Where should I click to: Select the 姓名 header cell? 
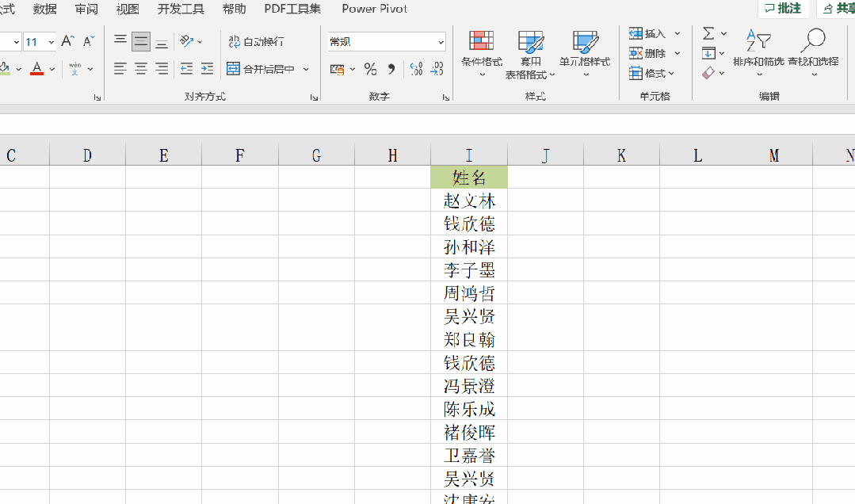pyautogui.click(x=468, y=177)
